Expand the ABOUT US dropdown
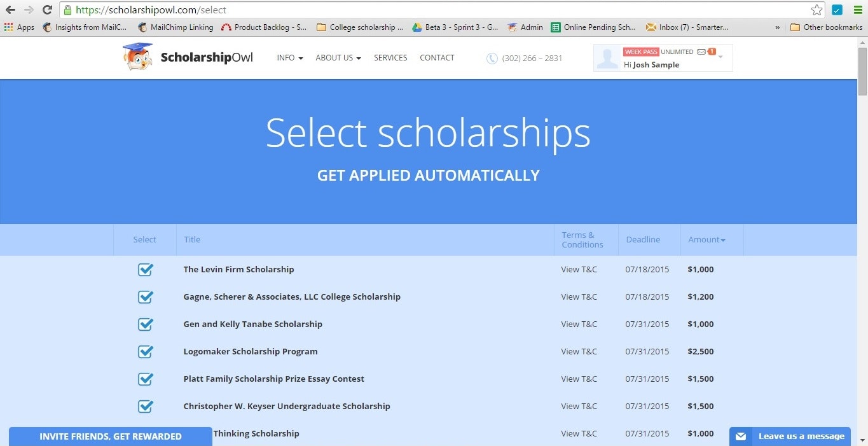 (x=338, y=57)
